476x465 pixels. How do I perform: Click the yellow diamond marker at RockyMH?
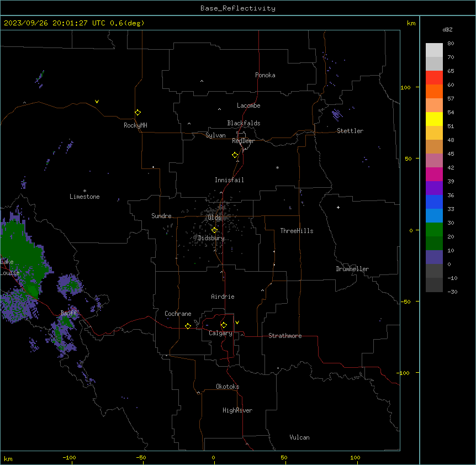pyautogui.click(x=137, y=113)
